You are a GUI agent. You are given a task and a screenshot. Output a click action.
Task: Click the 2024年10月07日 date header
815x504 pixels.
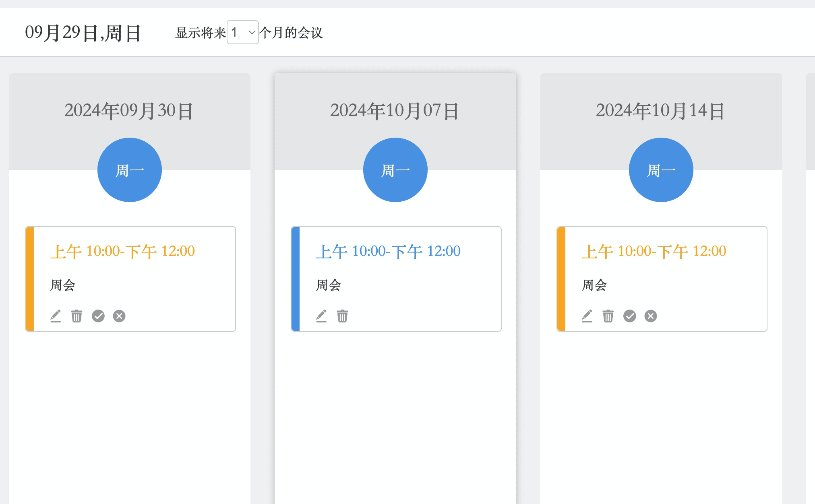[395, 111]
